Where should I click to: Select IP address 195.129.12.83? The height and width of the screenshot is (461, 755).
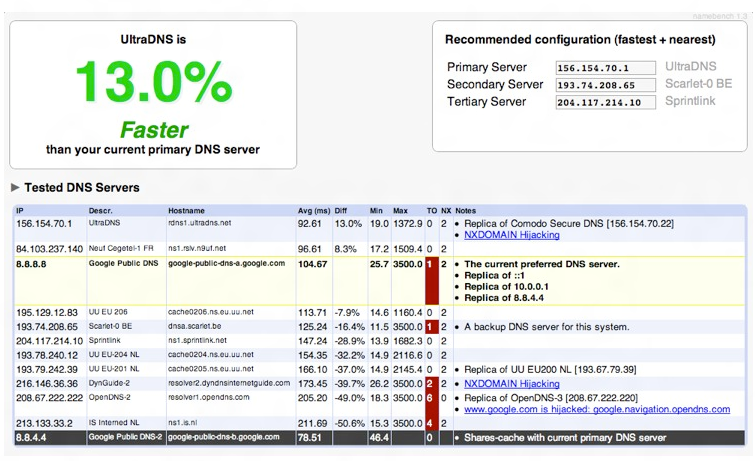point(47,313)
